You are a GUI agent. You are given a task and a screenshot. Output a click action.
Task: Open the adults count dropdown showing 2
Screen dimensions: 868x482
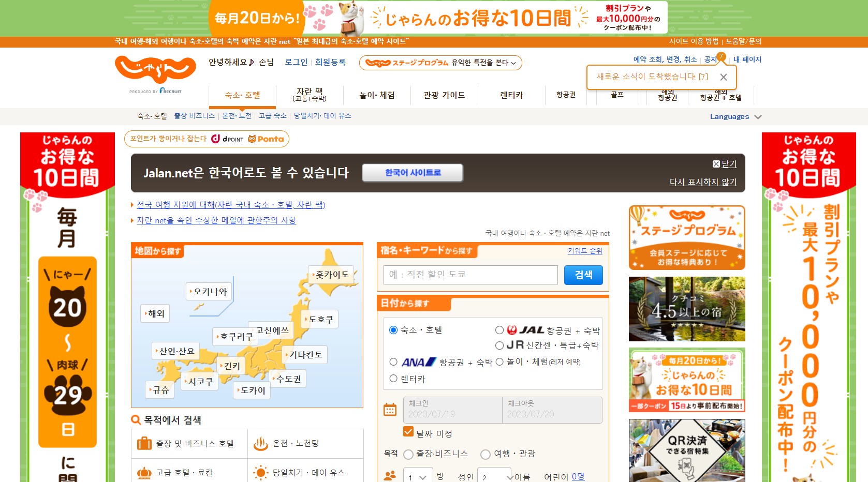click(x=493, y=477)
